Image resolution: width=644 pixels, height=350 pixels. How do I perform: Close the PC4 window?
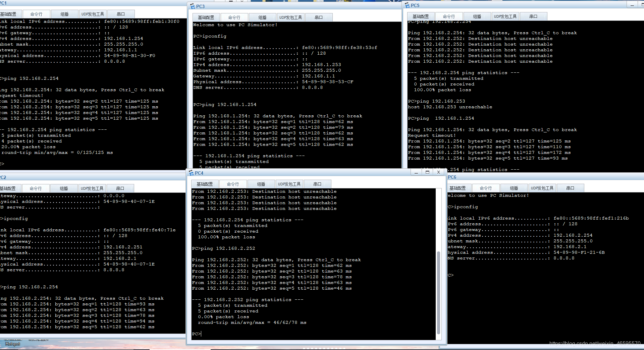coord(438,172)
